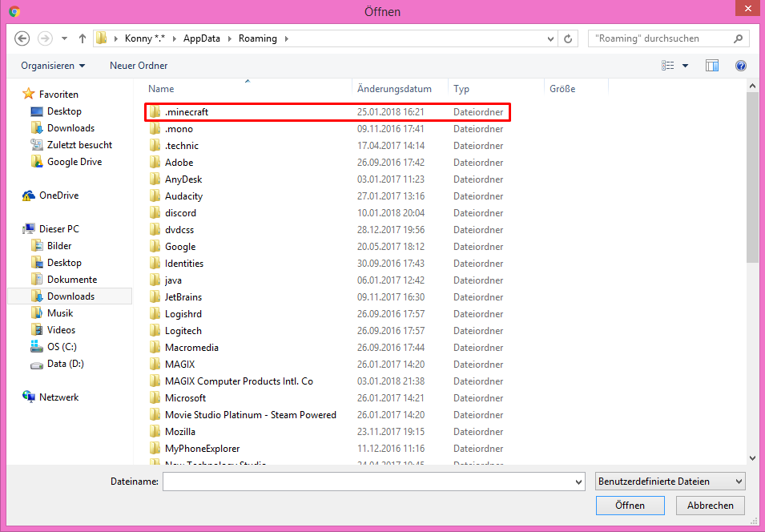Select the Audacity folder icon
The image size is (765, 532).
pyautogui.click(x=155, y=196)
